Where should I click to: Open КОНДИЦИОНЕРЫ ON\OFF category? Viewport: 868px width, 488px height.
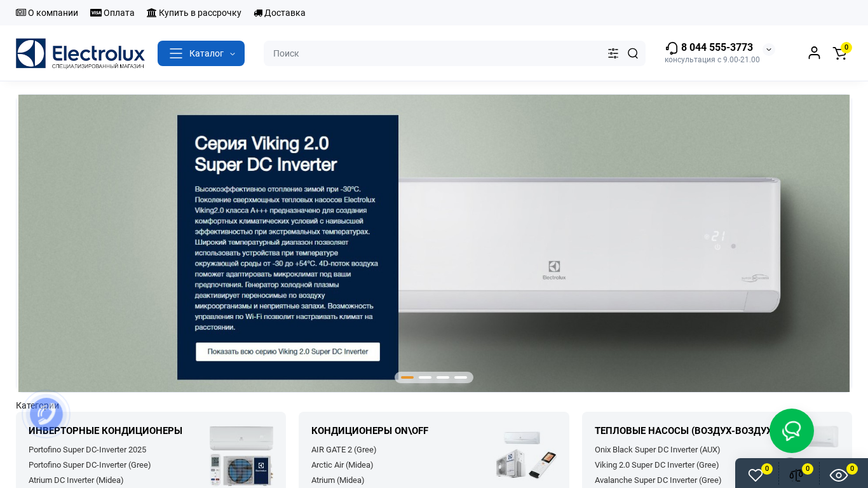[370, 431]
